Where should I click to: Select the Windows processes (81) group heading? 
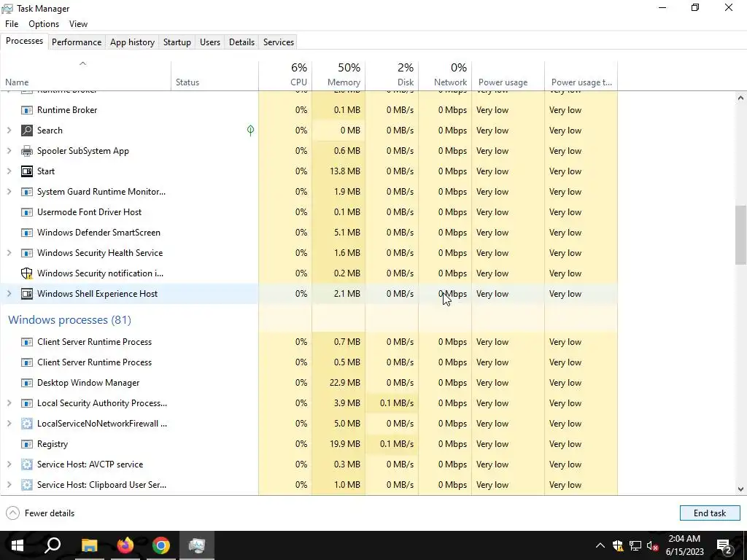coord(69,320)
